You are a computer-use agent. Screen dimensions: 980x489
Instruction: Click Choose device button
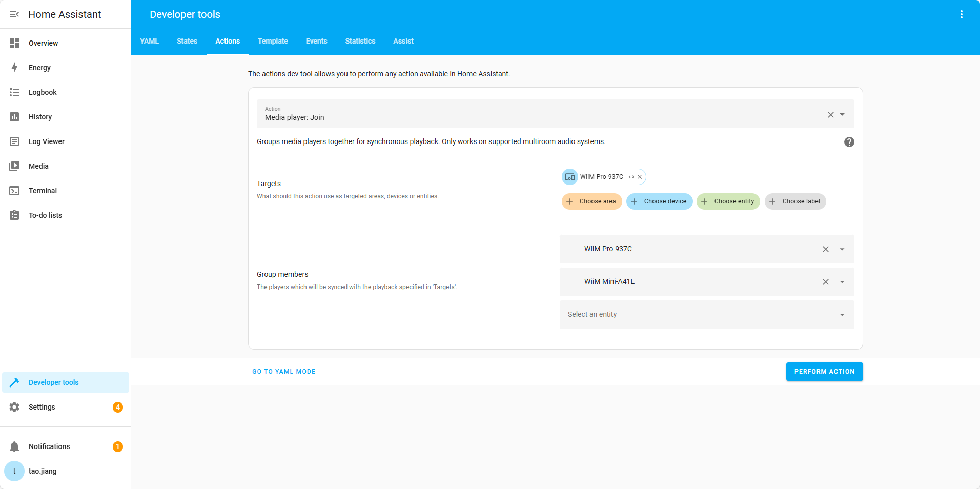(x=660, y=201)
